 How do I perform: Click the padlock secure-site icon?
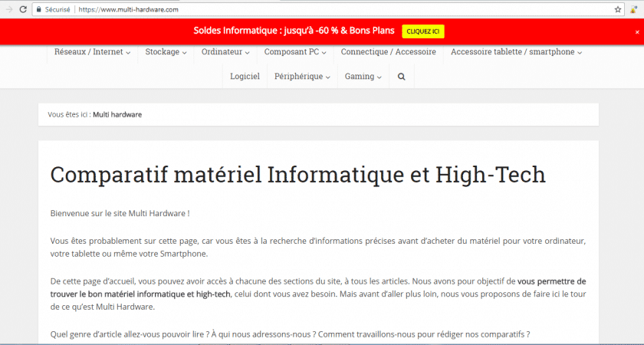(39, 9)
